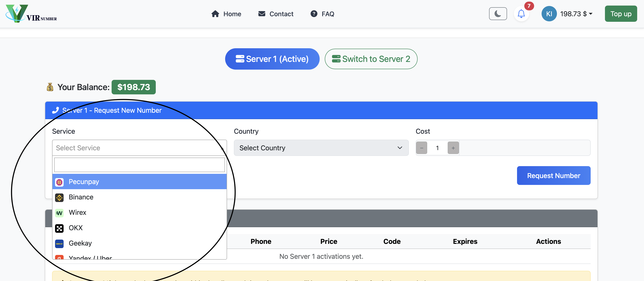644x281 pixels.
Task: Open the account balance dropdown caret
Action: 590,14
